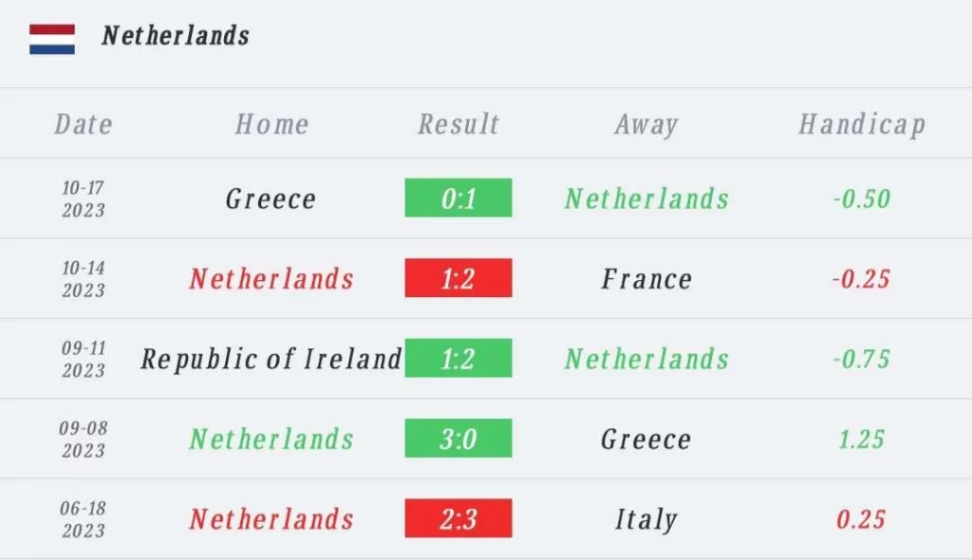Select Republic of Ireland team name
This screenshot has width=972, height=560.
(x=271, y=360)
